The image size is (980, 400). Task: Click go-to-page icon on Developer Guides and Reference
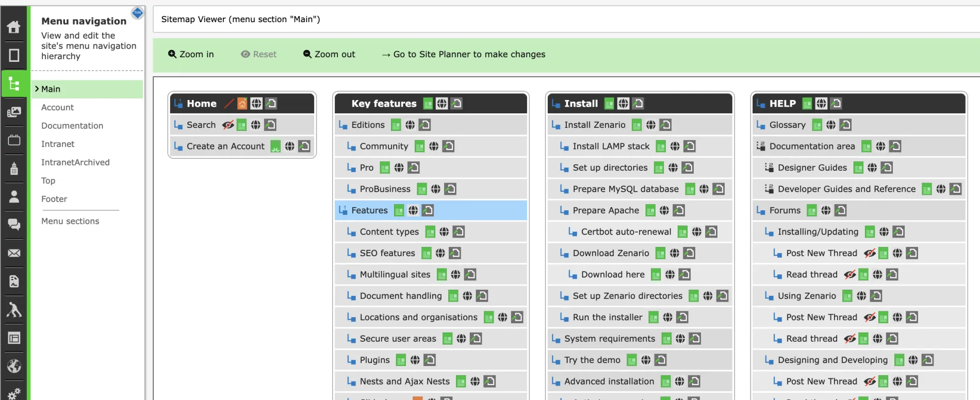click(x=955, y=189)
